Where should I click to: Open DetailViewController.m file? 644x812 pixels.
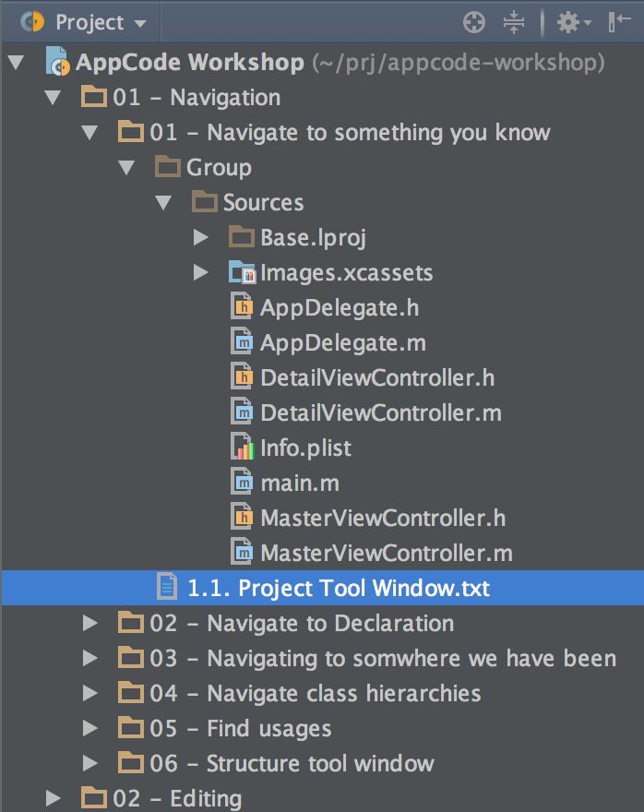point(381,413)
